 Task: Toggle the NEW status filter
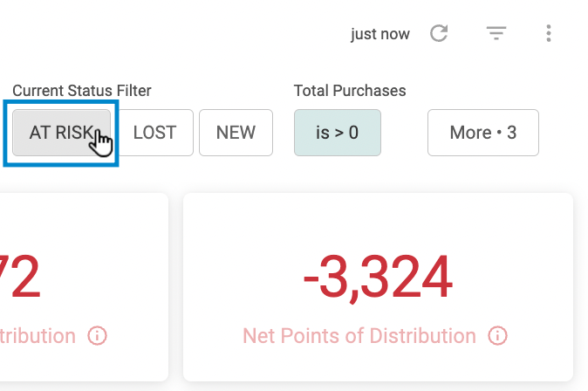[x=236, y=133]
